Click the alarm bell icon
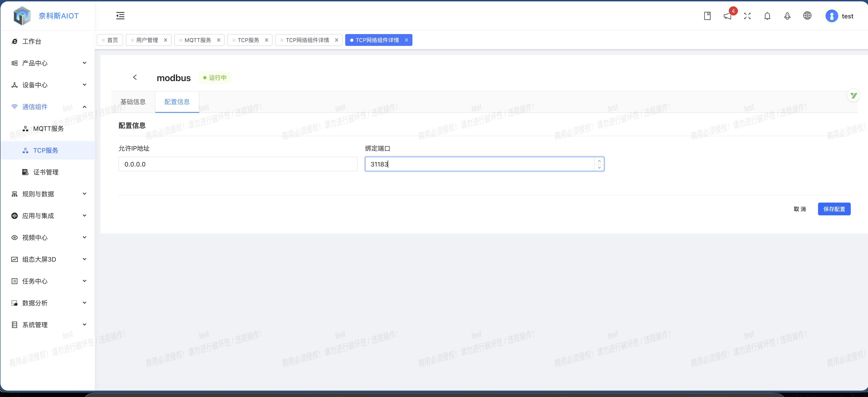Image resolution: width=868 pixels, height=397 pixels. pos(787,16)
